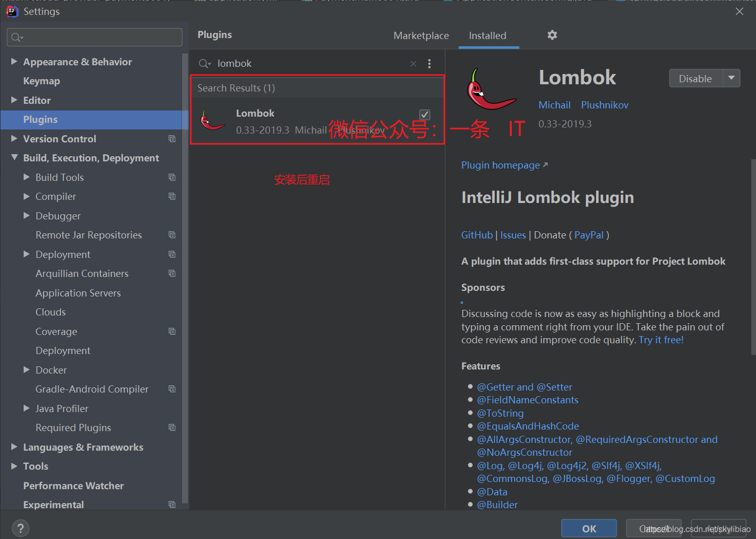This screenshot has height=539, width=756.
Task: Follow the Try it free! link
Action: coord(661,340)
